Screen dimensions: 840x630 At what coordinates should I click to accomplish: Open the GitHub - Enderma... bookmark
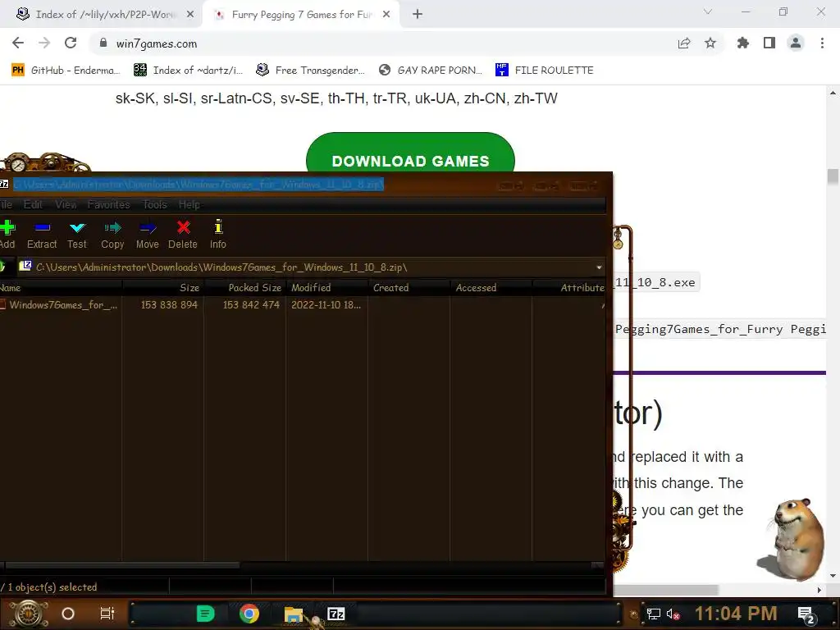pos(66,71)
